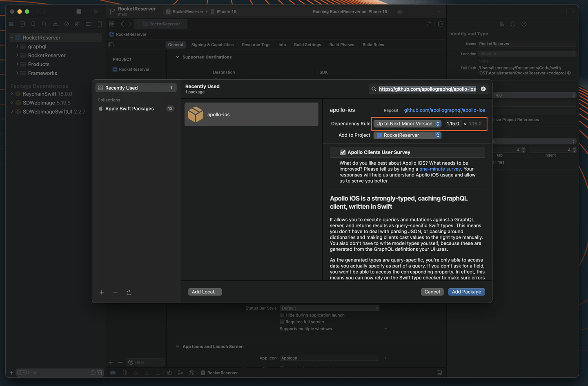Open the Dependency Rule dropdown
The height and width of the screenshot is (386, 588).
[x=408, y=124]
